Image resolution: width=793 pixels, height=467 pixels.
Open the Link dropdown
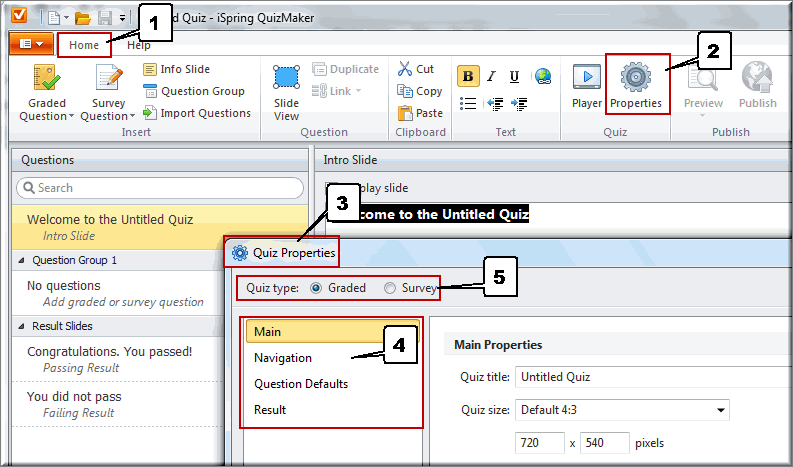[336, 91]
